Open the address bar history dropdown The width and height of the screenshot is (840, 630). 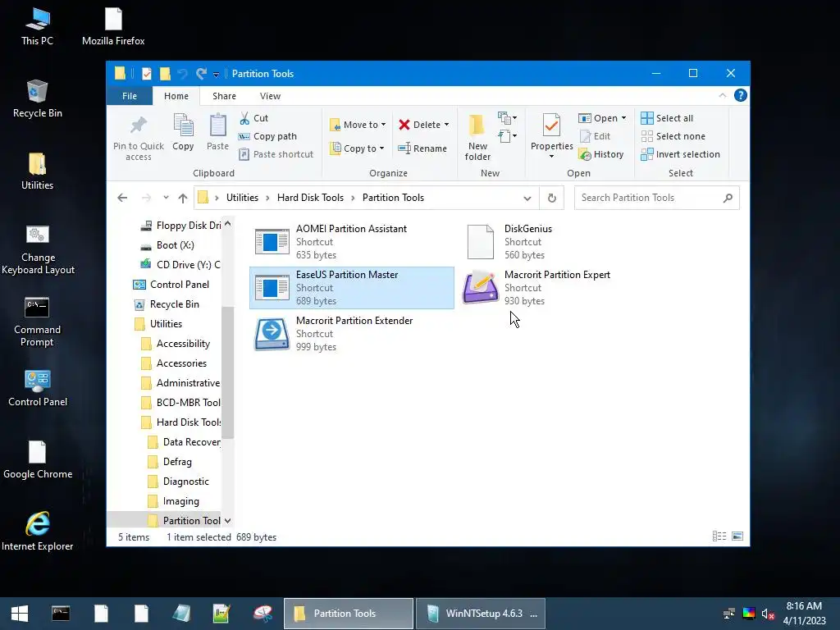[x=527, y=198]
